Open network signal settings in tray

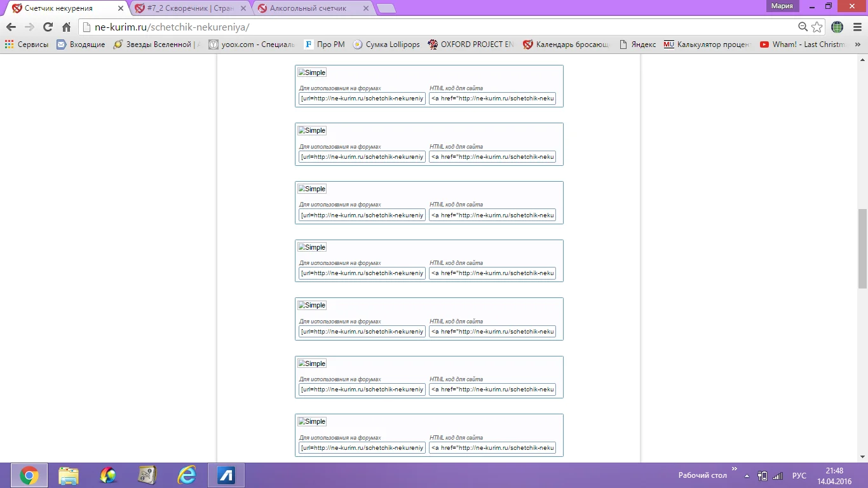coord(778,475)
